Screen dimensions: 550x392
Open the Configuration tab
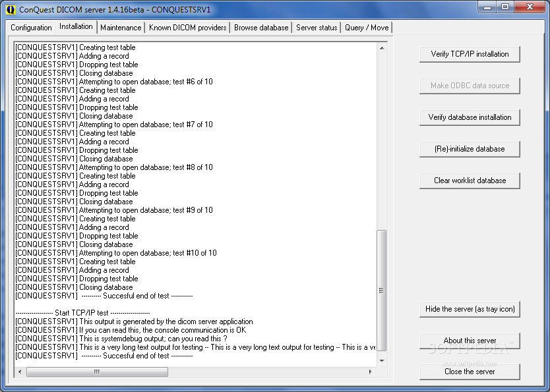(31, 27)
